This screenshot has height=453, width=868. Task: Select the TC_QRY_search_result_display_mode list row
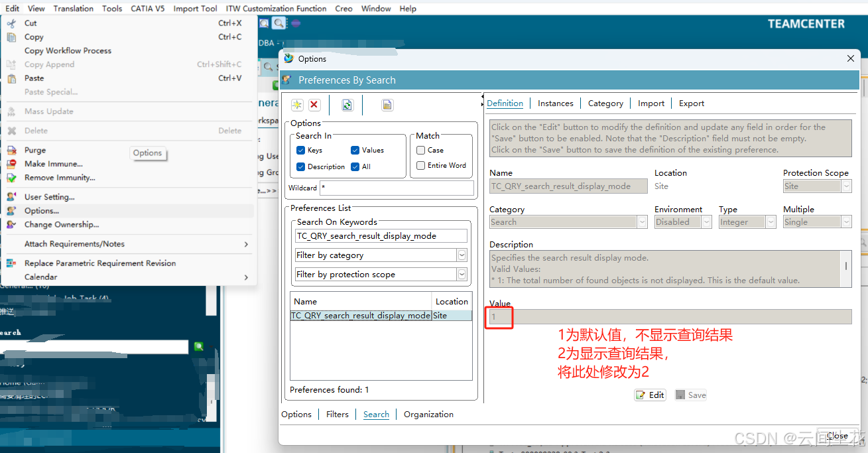[381, 316]
